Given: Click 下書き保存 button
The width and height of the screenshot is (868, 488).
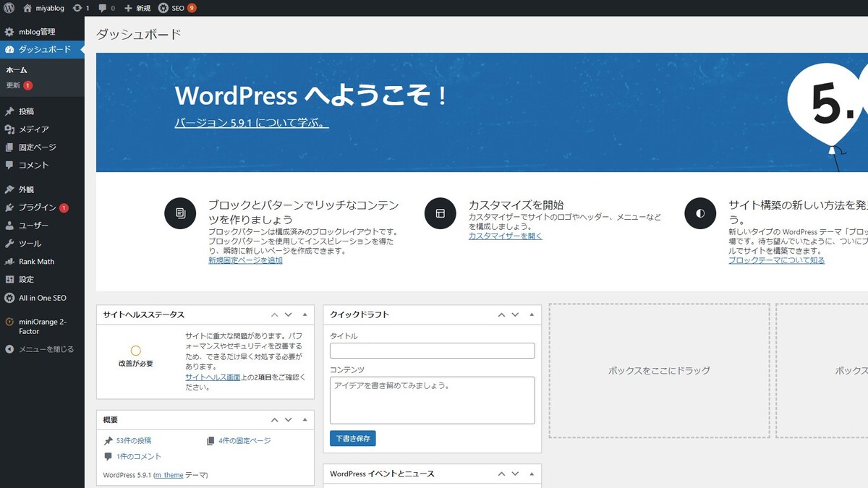Looking at the screenshot, I should [353, 438].
